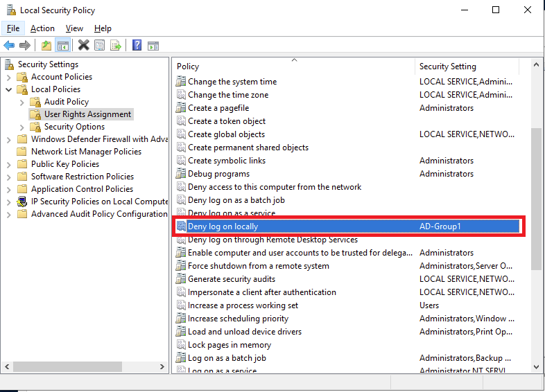The width and height of the screenshot is (545, 392).
Task: Expand the Account Policies node
Action: (x=9, y=77)
